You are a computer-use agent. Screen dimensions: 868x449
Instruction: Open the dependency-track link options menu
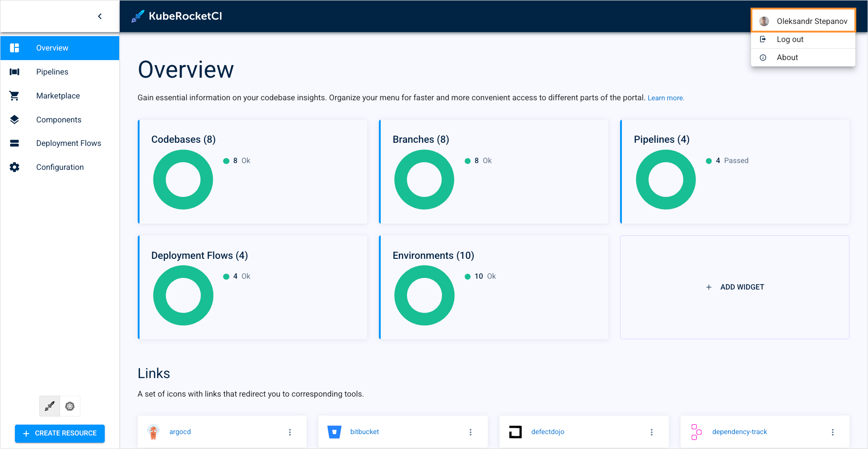point(832,432)
